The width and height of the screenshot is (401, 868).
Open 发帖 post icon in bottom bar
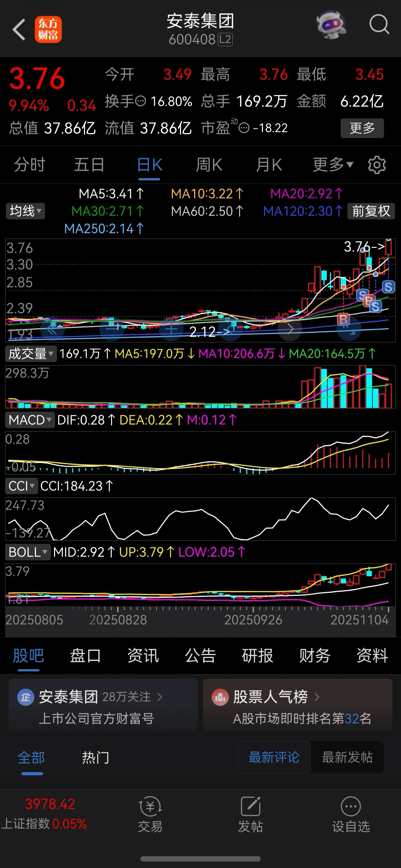pos(251,814)
